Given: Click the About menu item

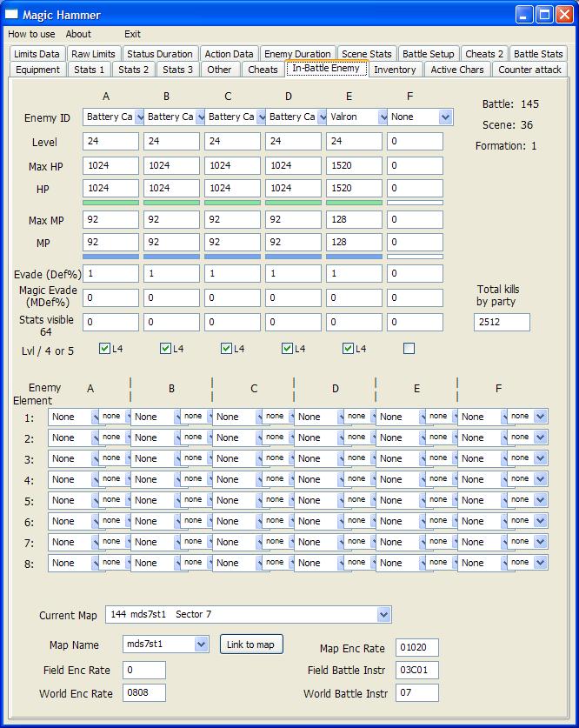Looking at the screenshot, I should click(x=78, y=34).
